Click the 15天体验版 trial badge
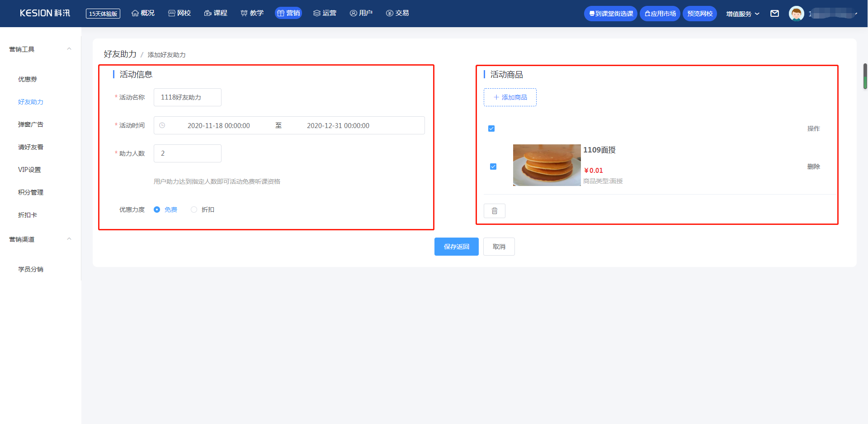 pyautogui.click(x=103, y=14)
